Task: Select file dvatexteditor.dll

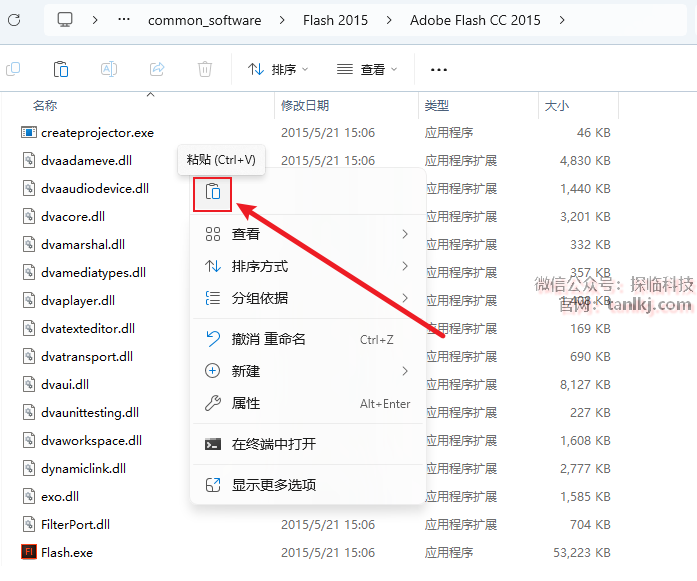Action: (88, 329)
